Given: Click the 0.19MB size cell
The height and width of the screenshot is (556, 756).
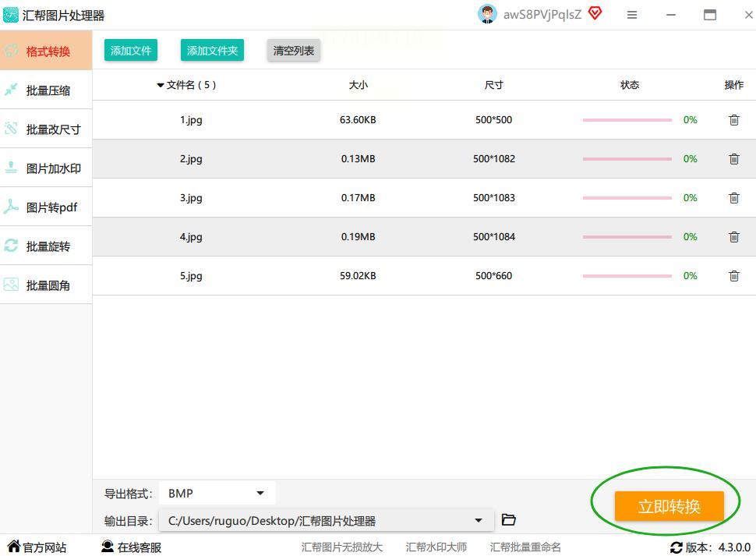Looking at the screenshot, I should tap(358, 237).
